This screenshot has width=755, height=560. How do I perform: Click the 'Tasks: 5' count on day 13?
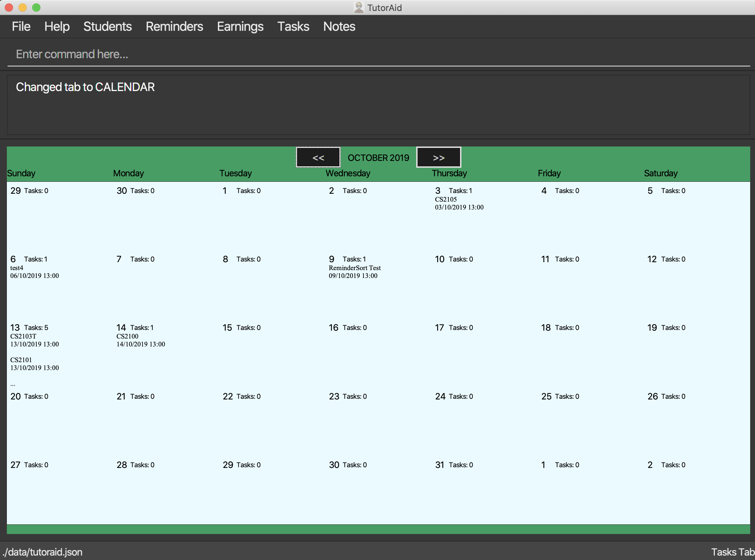(x=36, y=328)
